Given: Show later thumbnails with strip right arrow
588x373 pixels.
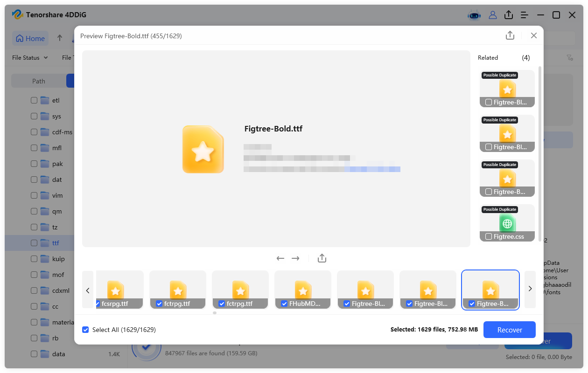Looking at the screenshot, I should (530, 290).
